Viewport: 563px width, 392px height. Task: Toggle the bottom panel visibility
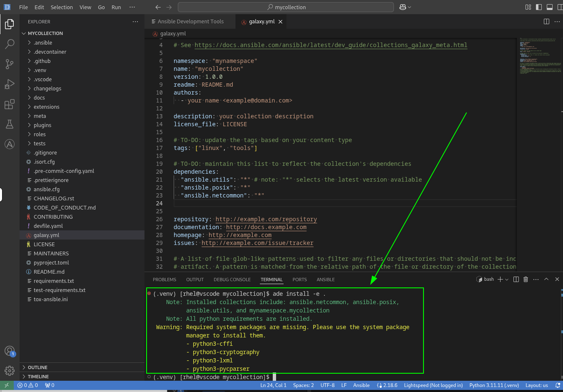[549, 7]
